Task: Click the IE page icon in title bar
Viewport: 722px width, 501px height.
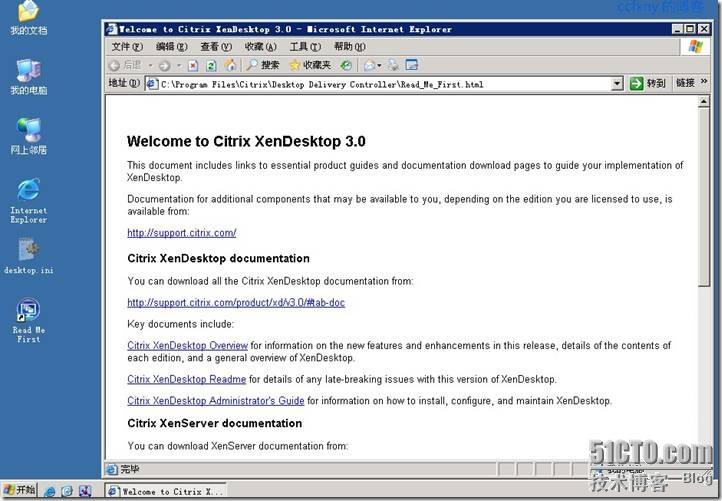Action: [x=112, y=29]
